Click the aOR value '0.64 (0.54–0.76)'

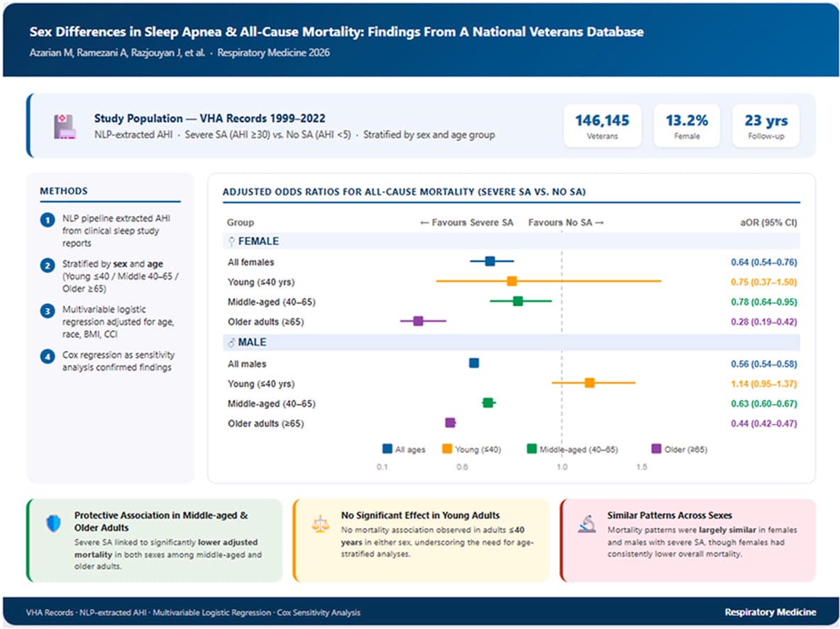764,262
